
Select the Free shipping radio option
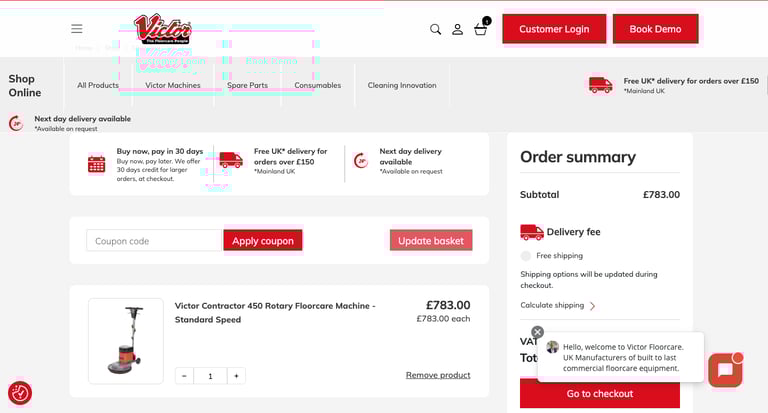[x=526, y=256]
